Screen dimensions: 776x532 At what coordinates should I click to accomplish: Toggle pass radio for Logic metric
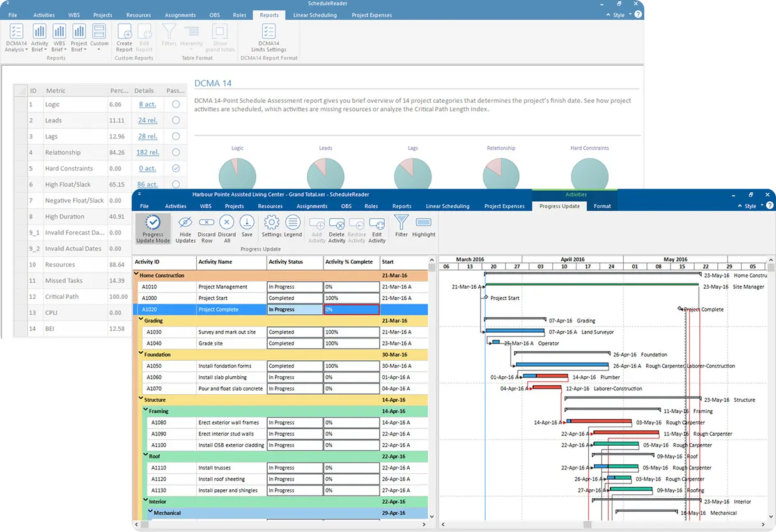(x=176, y=104)
